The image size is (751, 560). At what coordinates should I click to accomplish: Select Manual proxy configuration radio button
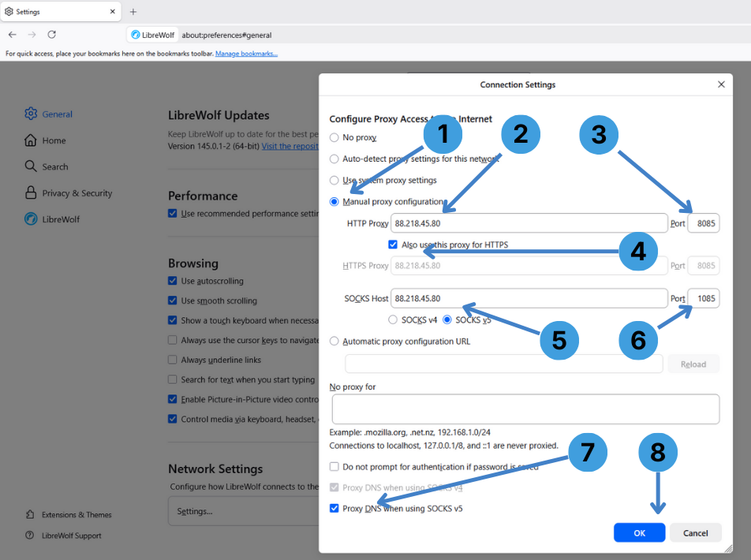[x=334, y=202]
